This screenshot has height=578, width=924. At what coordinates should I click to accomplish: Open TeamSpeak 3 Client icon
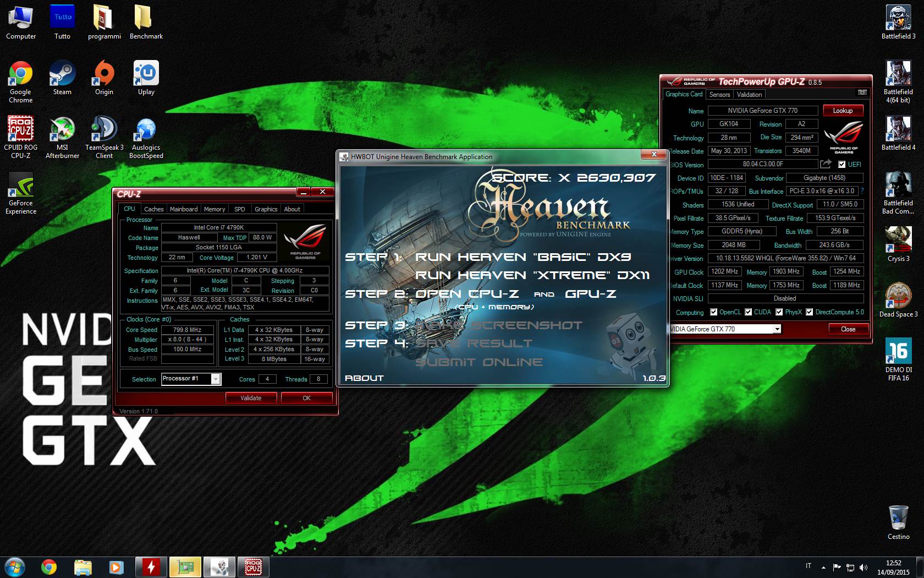point(104,138)
